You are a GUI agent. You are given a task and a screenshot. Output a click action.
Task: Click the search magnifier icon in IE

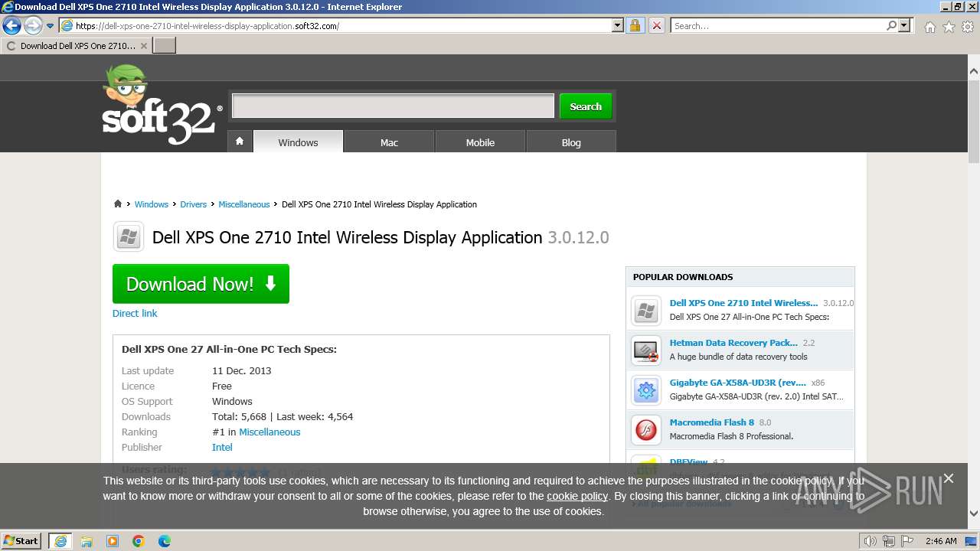[891, 25]
